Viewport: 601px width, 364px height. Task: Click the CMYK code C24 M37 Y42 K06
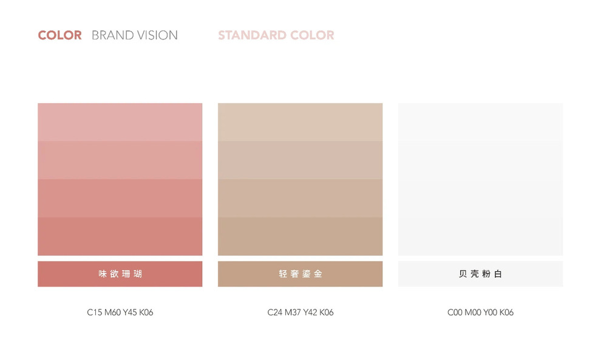click(300, 312)
